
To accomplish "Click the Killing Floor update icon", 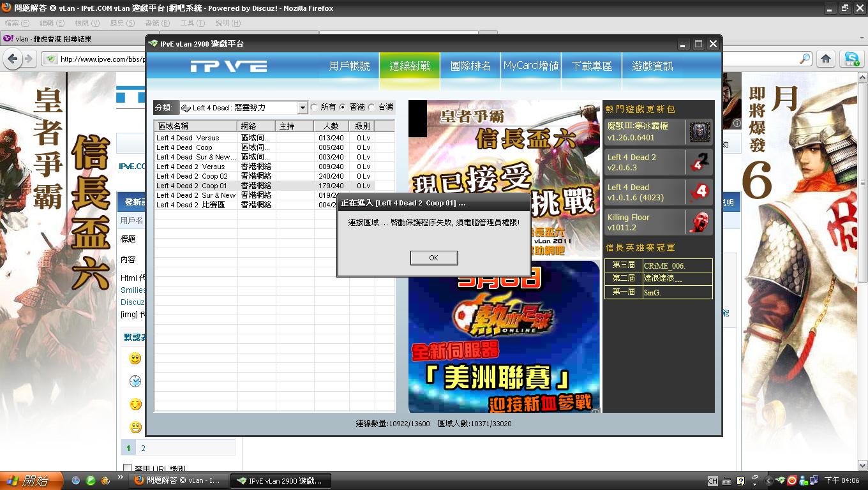I will pyautogui.click(x=700, y=222).
